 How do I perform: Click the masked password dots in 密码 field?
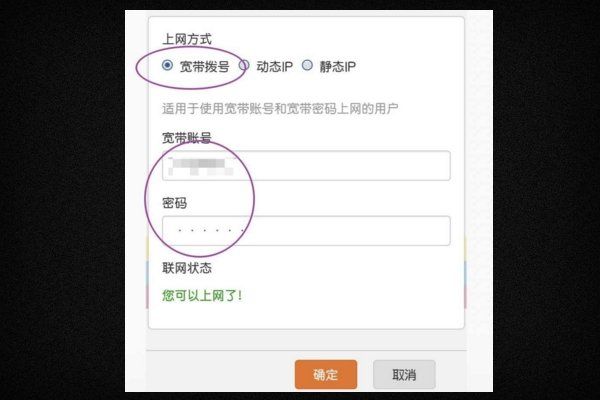(210, 230)
